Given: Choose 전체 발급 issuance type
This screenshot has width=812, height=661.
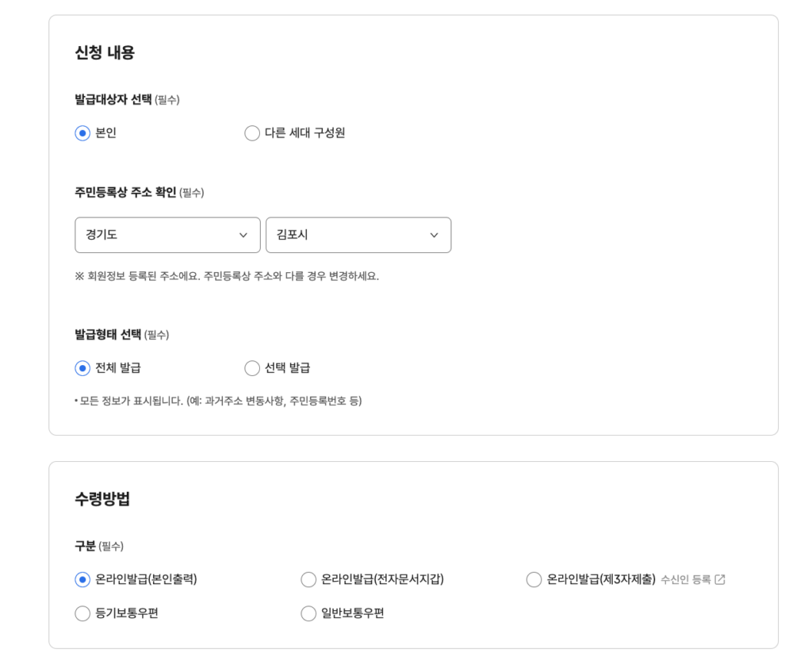Looking at the screenshot, I should pos(82,367).
